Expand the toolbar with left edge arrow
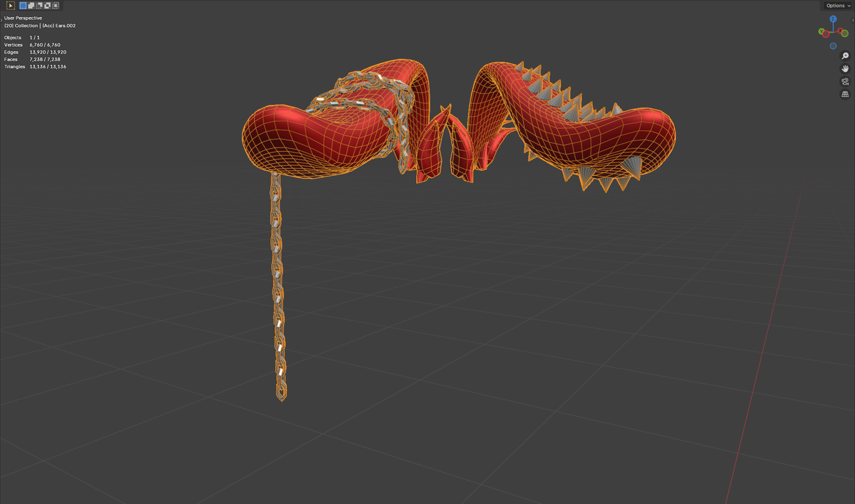This screenshot has width=855, height=504. pos(1,19)
